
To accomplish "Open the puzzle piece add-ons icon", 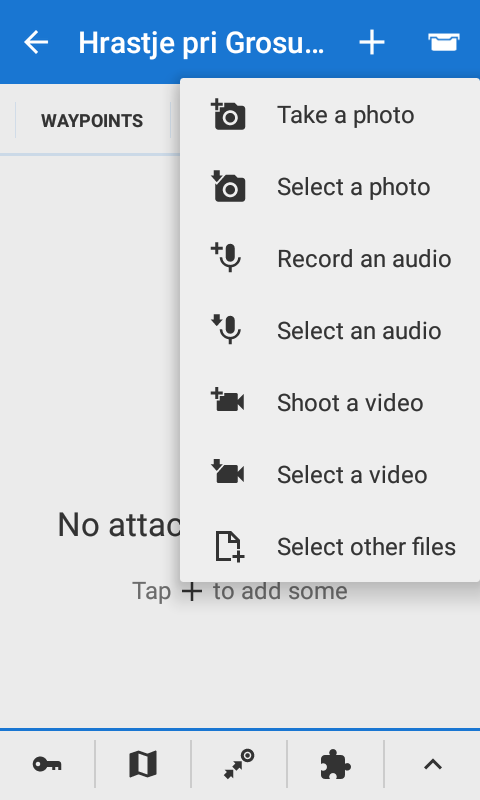I will (x=335, y=764).
